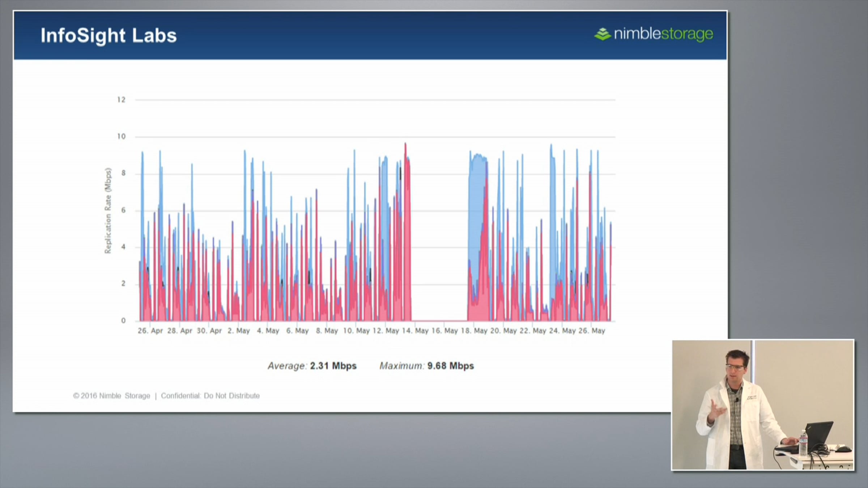Click the 26. May date label
Image resolution: width=868 pixels, height=488 pixels.
pos(592,331)
